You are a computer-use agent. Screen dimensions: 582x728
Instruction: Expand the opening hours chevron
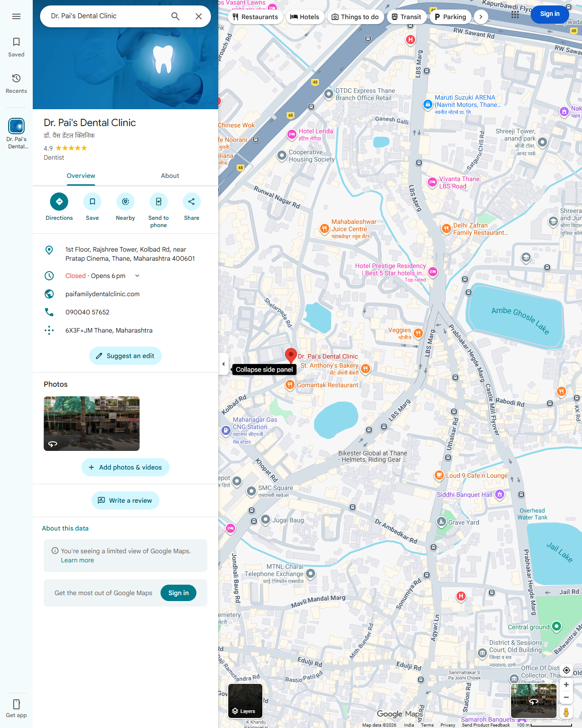(x=137, y=276)
